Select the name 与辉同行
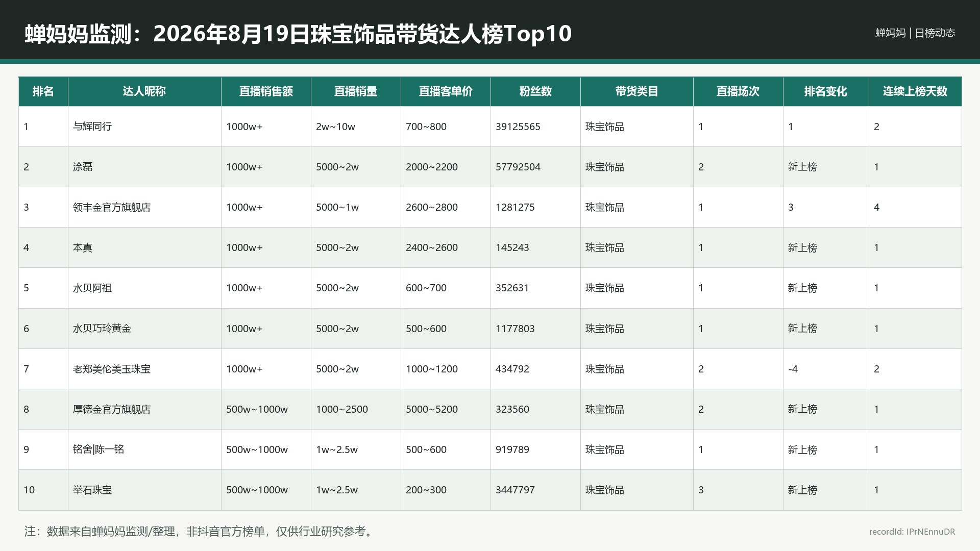Screen dimensions: 980x551 coord(92,127)
